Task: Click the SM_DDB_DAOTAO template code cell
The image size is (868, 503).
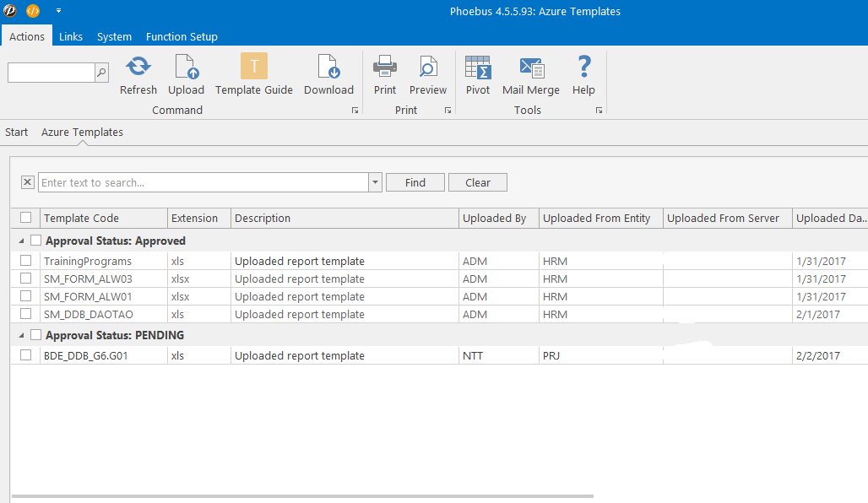Action: (x=104, y=314)
